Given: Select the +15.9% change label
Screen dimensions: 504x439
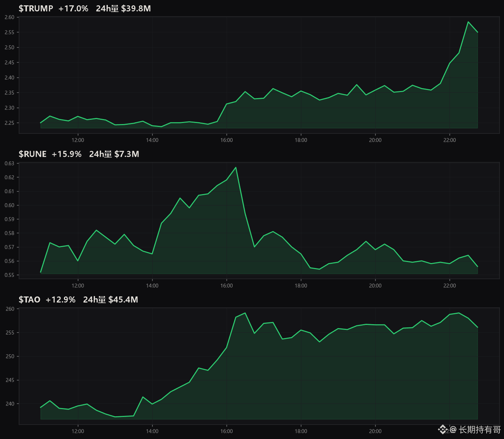Looking at the screenshot, I should coord(67,154).
